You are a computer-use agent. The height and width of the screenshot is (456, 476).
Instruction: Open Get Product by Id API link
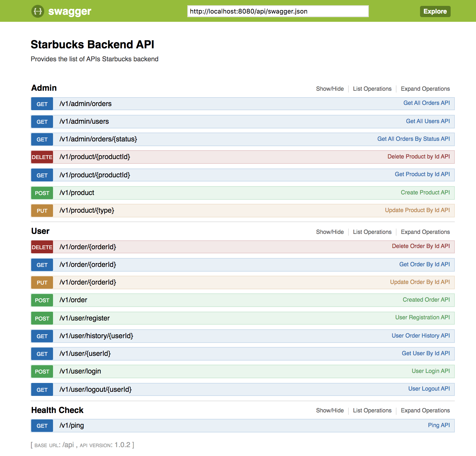tap(422, 174)
